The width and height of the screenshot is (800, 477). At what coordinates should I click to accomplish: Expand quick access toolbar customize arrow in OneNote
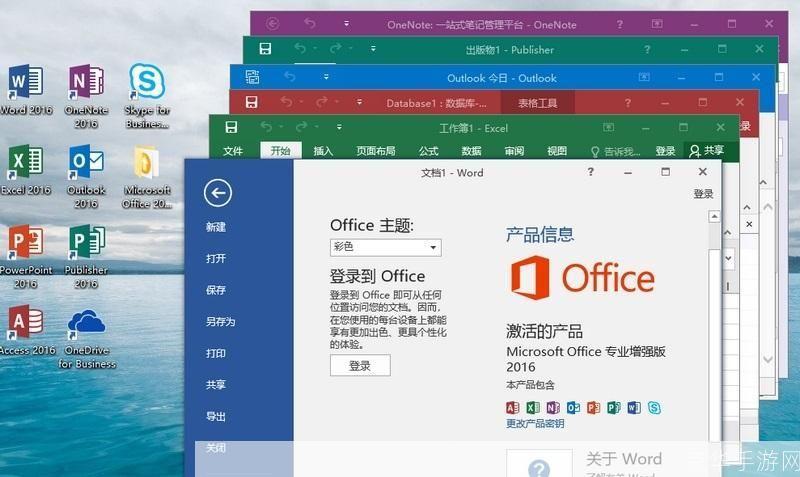pyautogui.click(x=346, y=23)
